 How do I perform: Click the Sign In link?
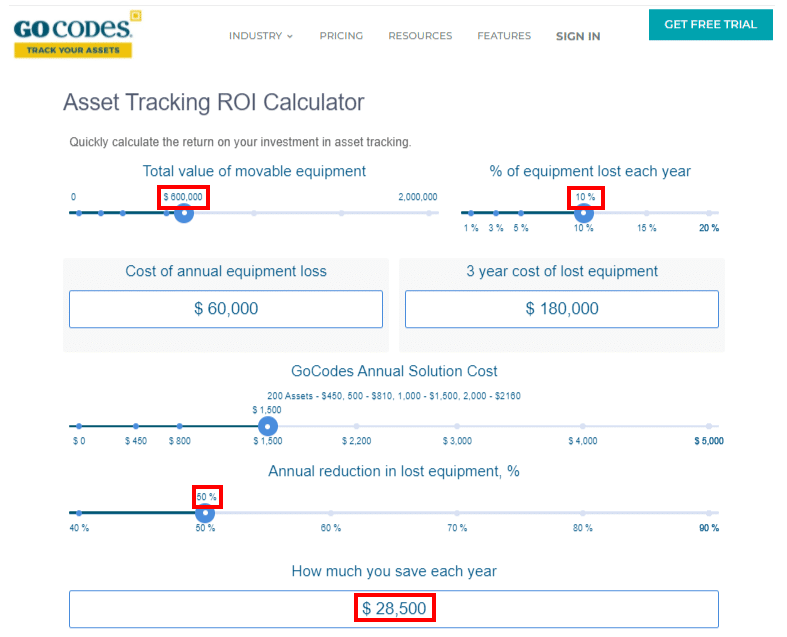click(x=578, y=37)
